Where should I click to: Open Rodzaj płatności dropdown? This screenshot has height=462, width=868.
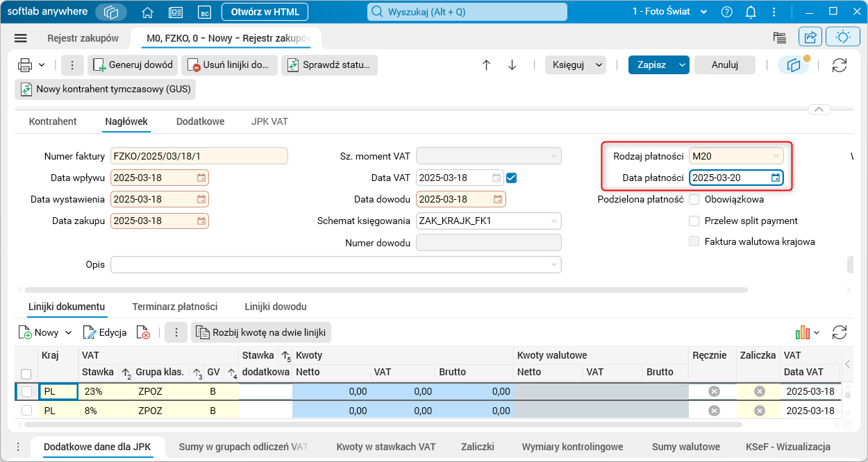pos(777,156)
